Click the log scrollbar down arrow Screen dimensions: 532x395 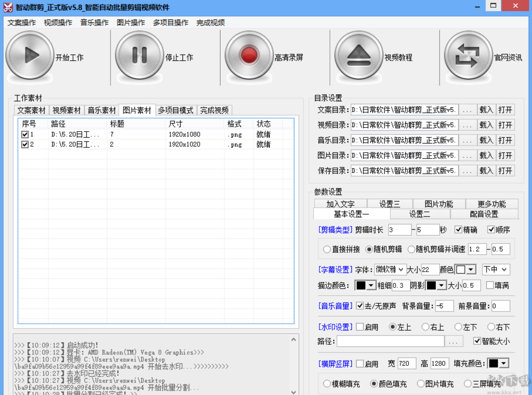click(293, 392)
